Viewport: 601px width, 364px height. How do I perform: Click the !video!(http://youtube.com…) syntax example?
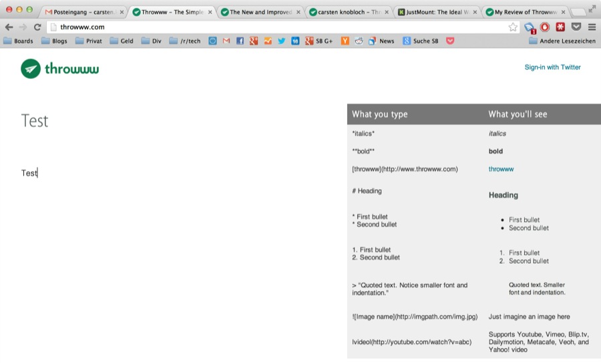pos(411,342)
